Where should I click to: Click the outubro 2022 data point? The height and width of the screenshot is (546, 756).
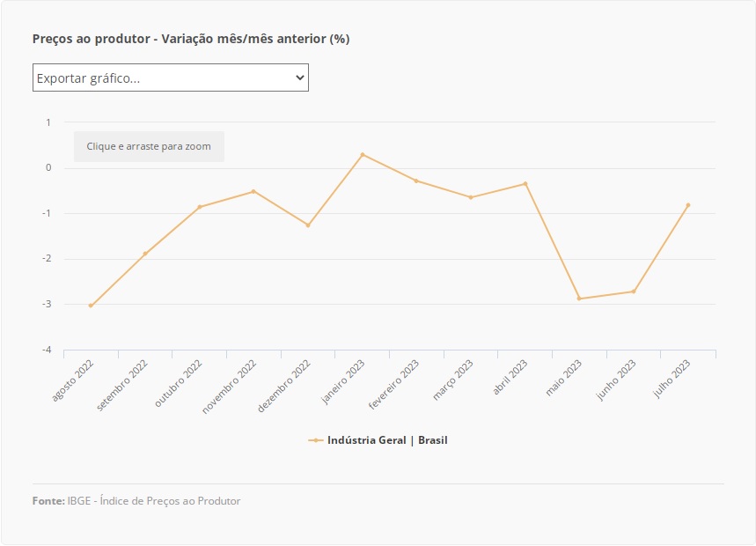[x=200, y=207]
